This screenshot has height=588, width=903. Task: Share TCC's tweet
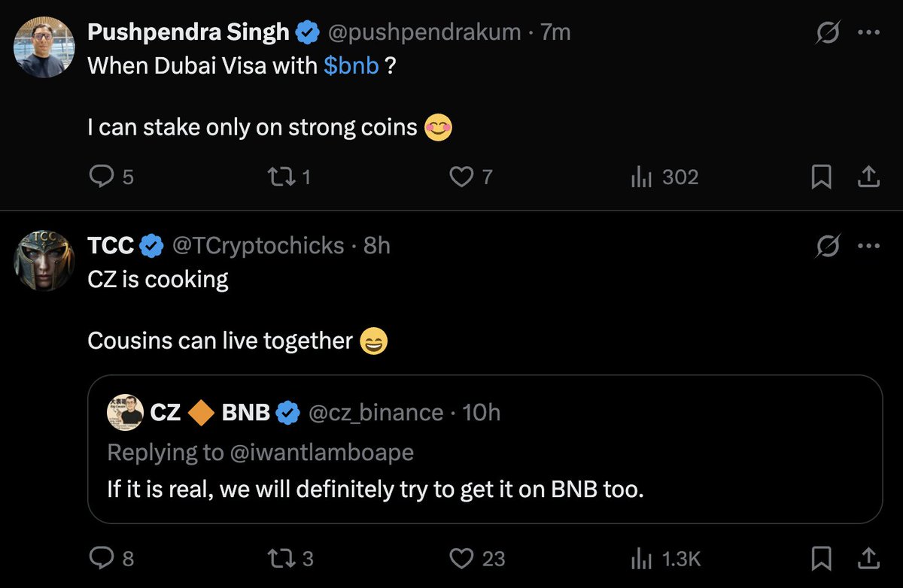tap(868, 559)
